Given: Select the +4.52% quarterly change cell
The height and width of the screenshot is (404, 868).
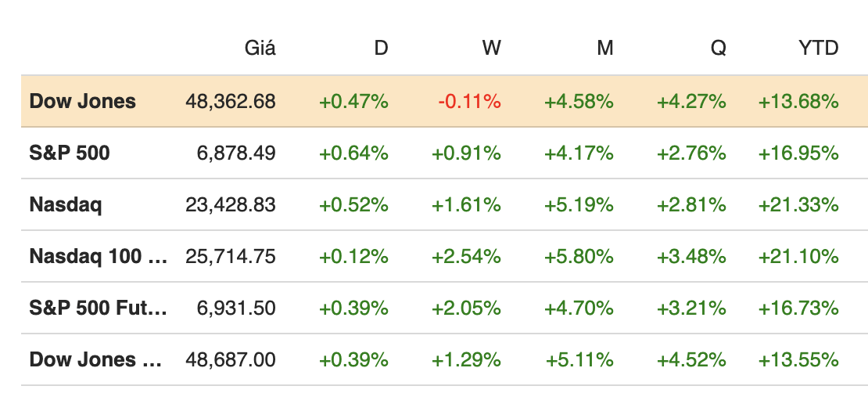Looking at the screenshot, I should 691,359.
